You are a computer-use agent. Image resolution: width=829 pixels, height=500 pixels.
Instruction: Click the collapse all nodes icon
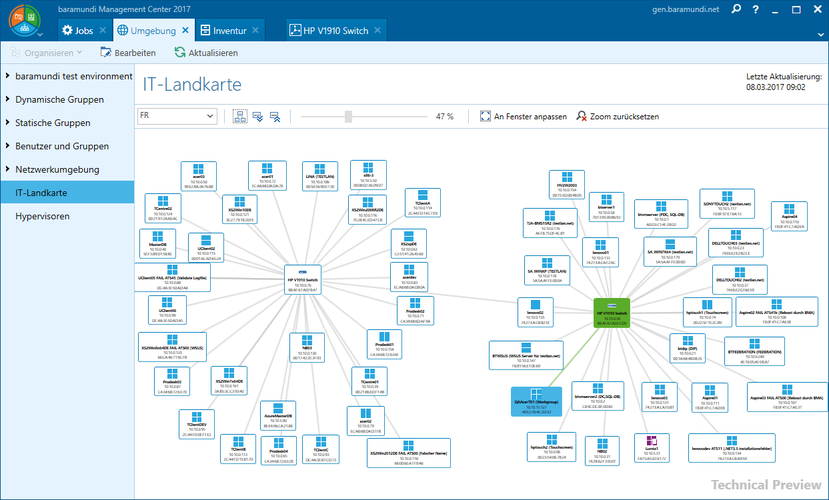pyautogui.click(x=275, y=116)
